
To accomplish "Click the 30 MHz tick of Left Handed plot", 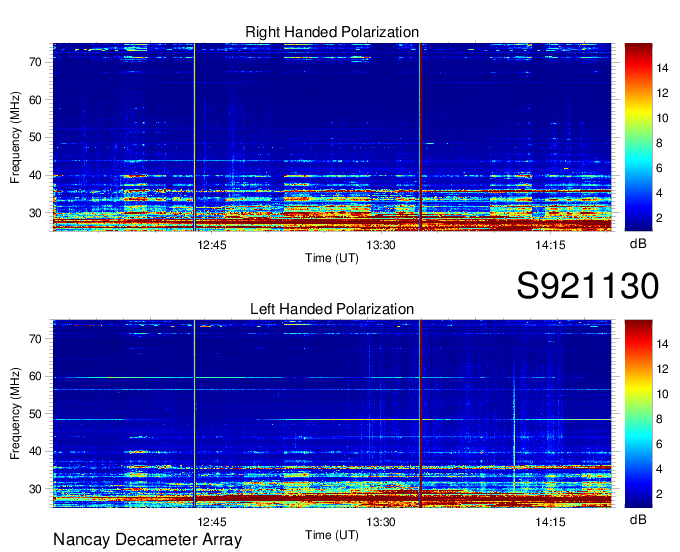I will tap(36, 489).
